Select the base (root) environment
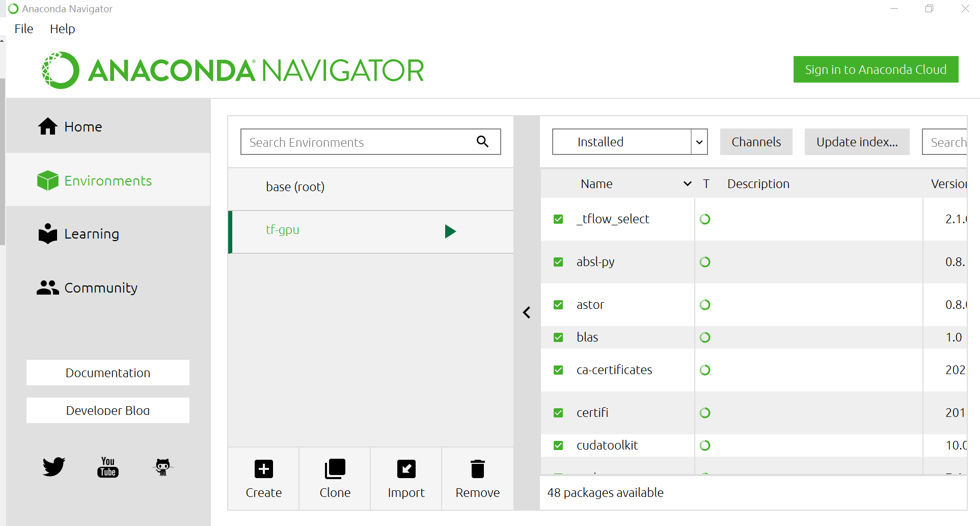 (371, 189)
